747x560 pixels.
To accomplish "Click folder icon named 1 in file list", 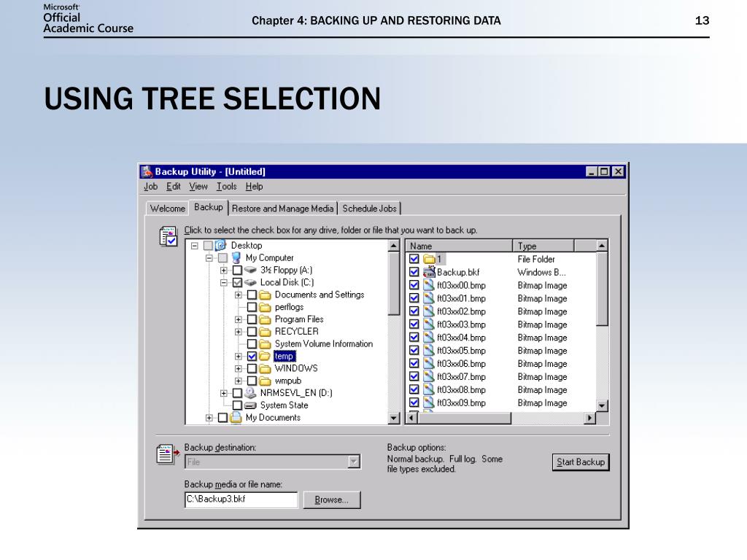I will tap(429, 259).
